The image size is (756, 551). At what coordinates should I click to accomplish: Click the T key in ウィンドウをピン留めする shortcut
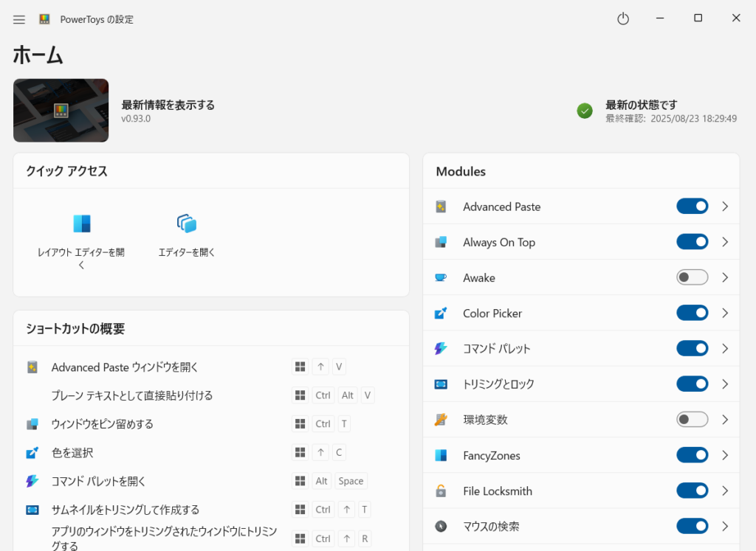(344, 424)
